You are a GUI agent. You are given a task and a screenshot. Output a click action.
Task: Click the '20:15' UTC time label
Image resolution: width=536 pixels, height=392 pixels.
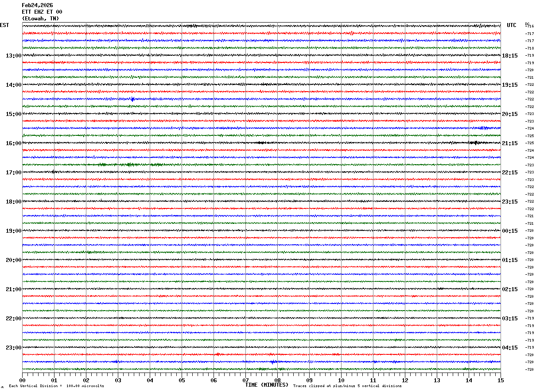point(510,114)
